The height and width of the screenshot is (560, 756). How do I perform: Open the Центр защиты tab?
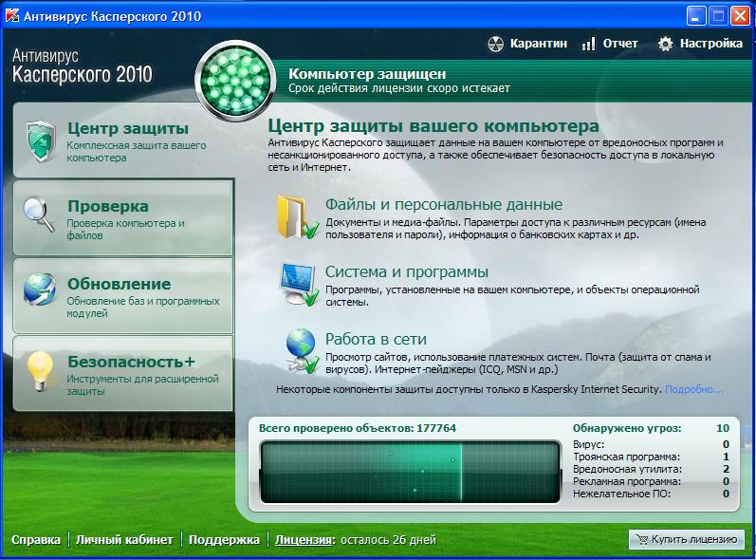123,141
